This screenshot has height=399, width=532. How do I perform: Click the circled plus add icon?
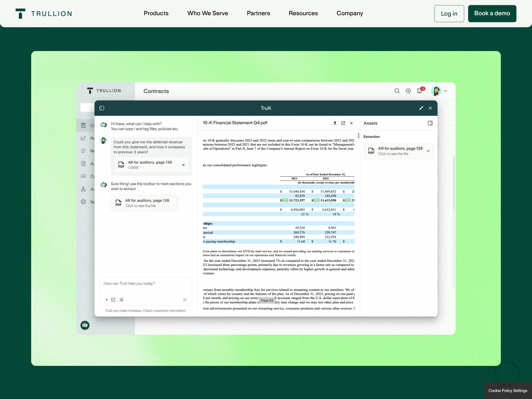[x=408, y=91]
